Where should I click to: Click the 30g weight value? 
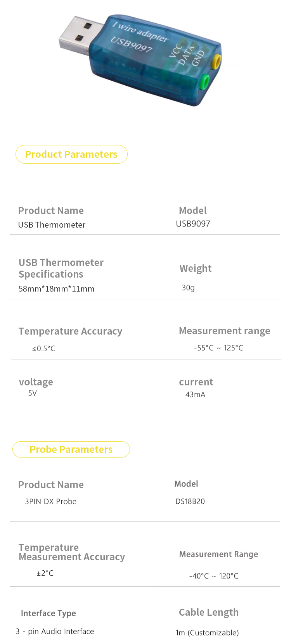188,288
